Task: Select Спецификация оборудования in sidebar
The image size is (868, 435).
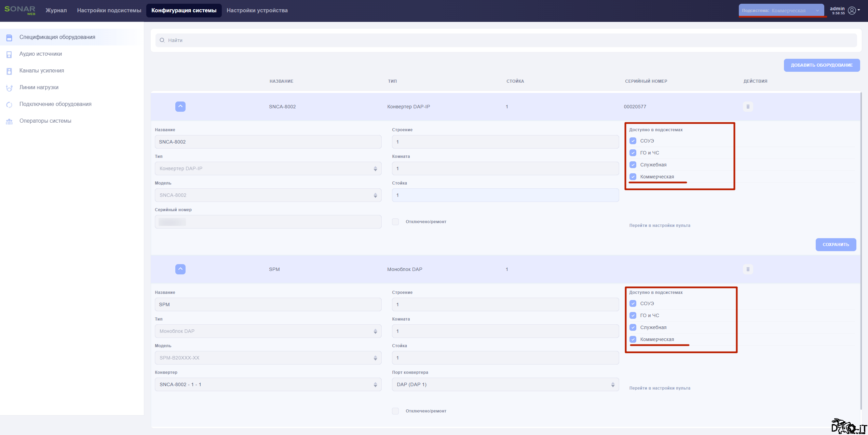Action: coord(72,37)
